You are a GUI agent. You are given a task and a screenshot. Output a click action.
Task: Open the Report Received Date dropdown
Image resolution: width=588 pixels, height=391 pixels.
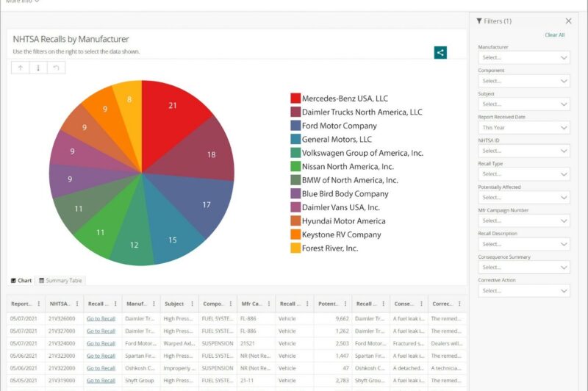click(x=523, y=128)
